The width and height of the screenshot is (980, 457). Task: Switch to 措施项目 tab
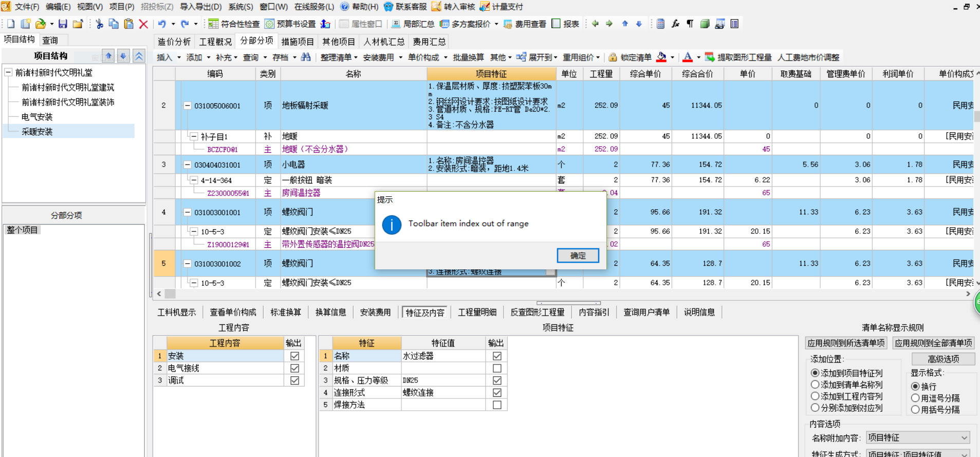298,42
